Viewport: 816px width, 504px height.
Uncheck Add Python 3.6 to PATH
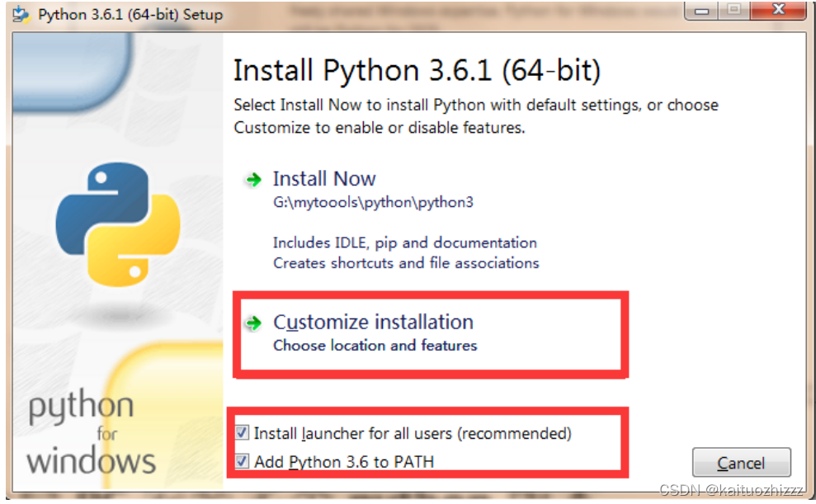tap(242, 461)
